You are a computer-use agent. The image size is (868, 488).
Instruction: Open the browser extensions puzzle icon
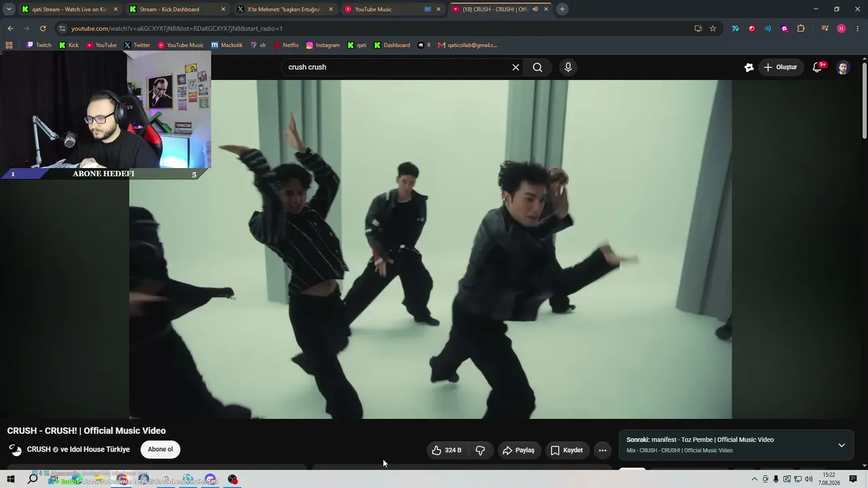tap(801, 28)
